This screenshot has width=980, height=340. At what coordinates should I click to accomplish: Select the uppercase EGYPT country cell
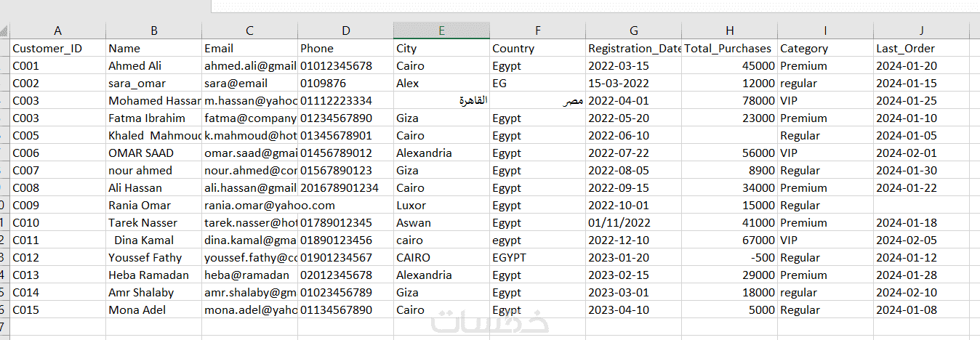coord(537,257)
